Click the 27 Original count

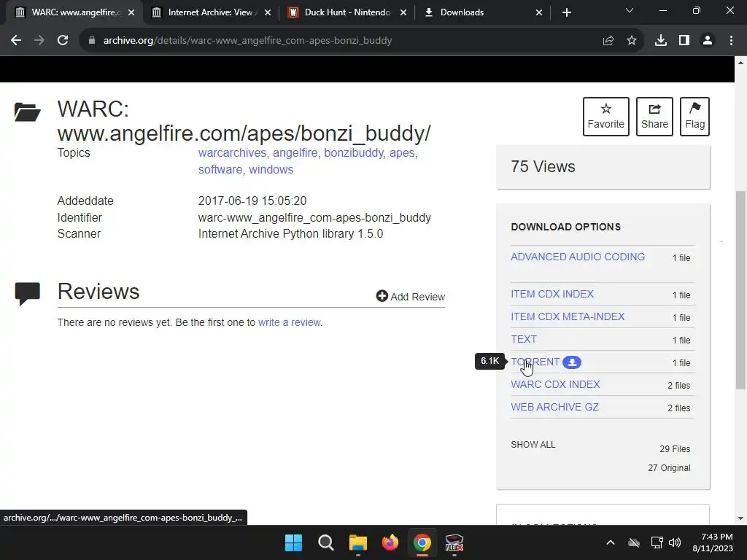click(x=669, y=468)
